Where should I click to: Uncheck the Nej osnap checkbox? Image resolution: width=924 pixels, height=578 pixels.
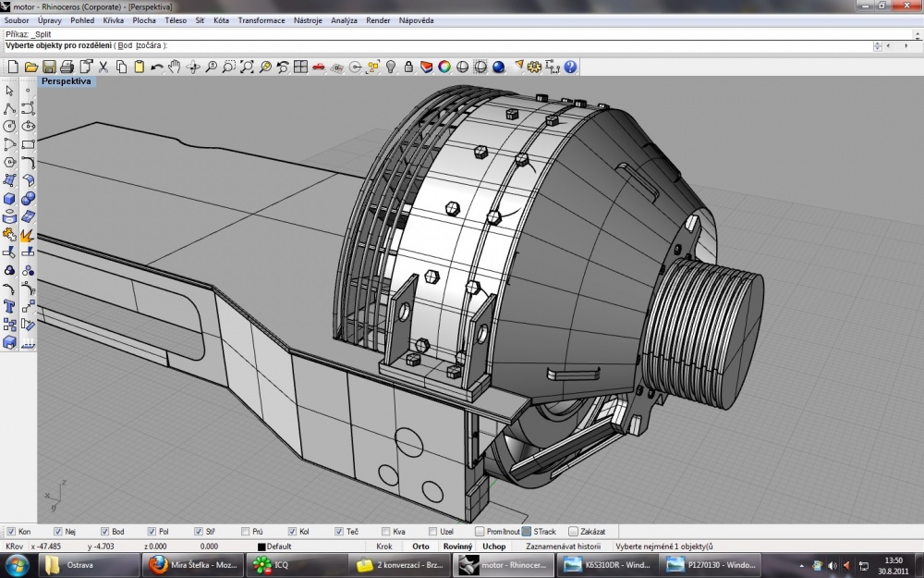click(57, 532)
